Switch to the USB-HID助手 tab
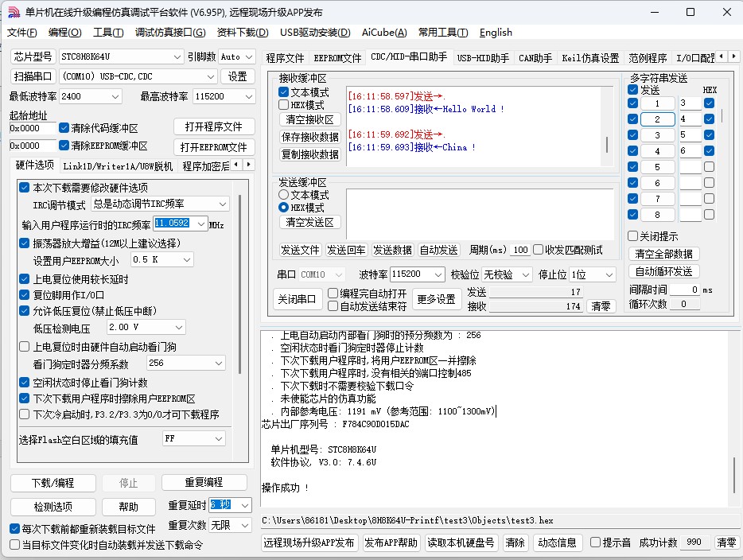 483,58
